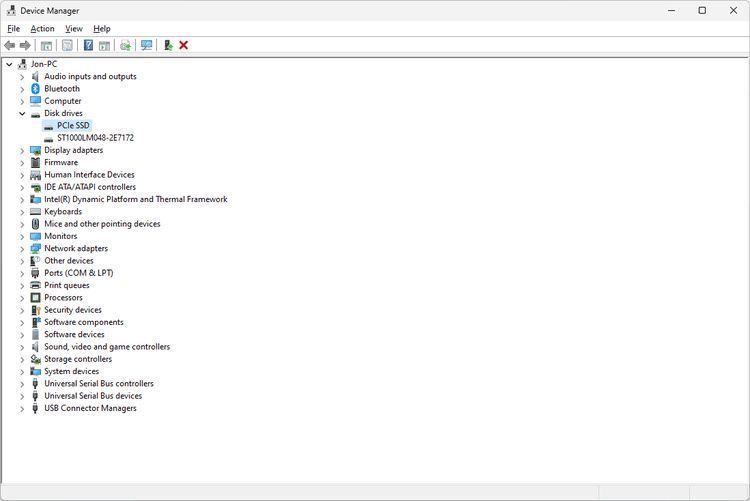
Task: Expand Universal Serial Bus controllers arrow
Action: coord(22,384)
